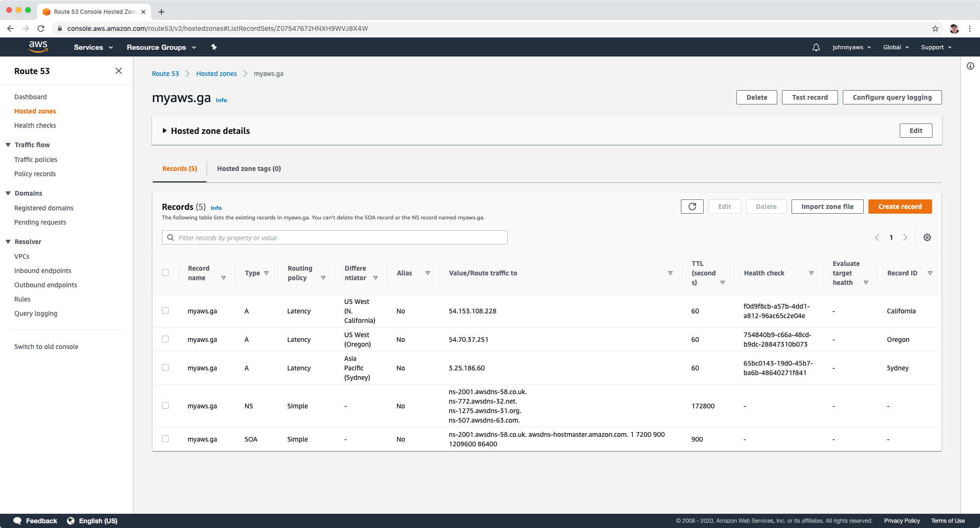The width and height of the screenshot is (980, 528).
Task: Click the refresh records icon button
Action: [692, 207]
